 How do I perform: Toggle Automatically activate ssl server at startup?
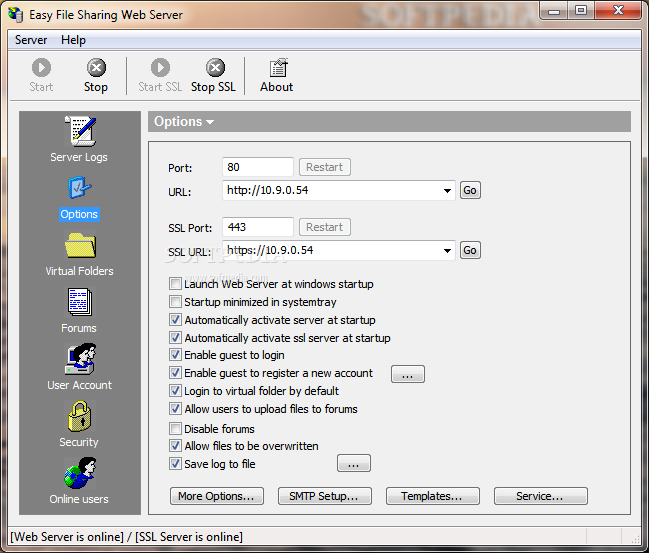[175, 337]
